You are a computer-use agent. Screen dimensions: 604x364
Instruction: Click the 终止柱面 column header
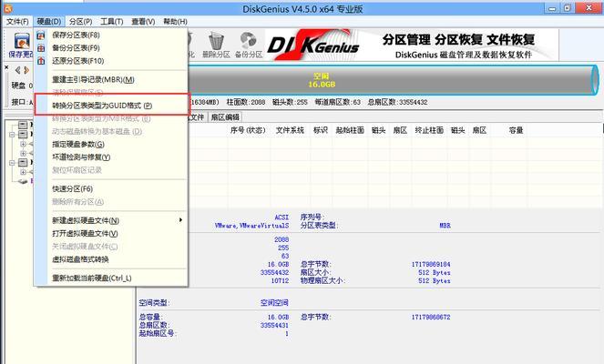(x=429, y=130)
